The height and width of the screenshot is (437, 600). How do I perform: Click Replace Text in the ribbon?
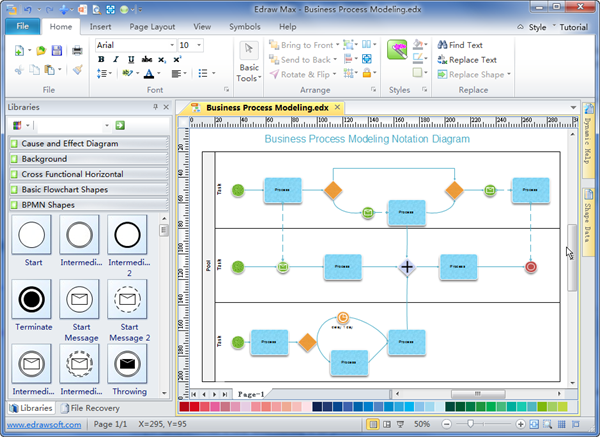(x=472, y=59)
